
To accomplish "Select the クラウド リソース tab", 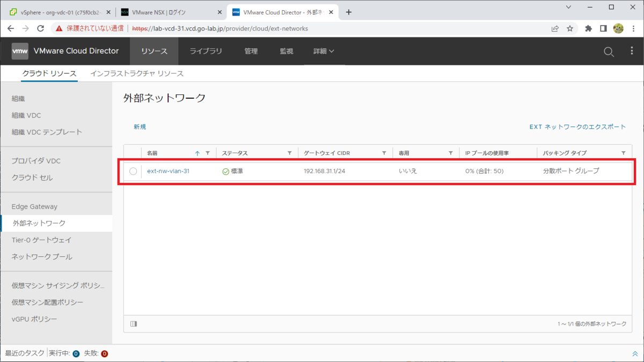I will [49, 73].
